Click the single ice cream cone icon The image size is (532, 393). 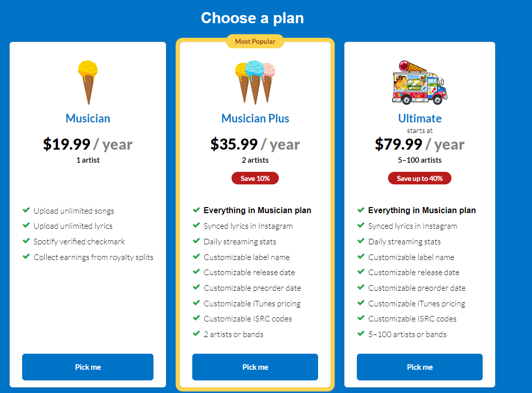point(88,83)
